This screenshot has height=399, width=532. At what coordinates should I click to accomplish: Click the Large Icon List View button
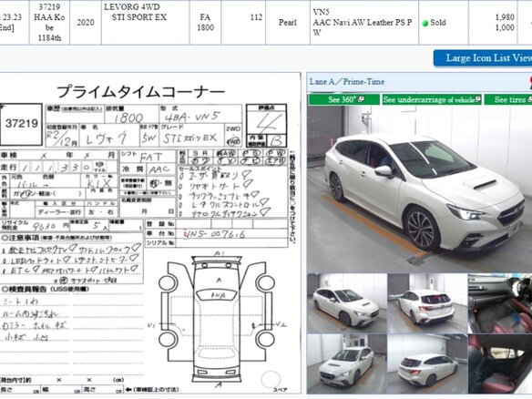483,58
